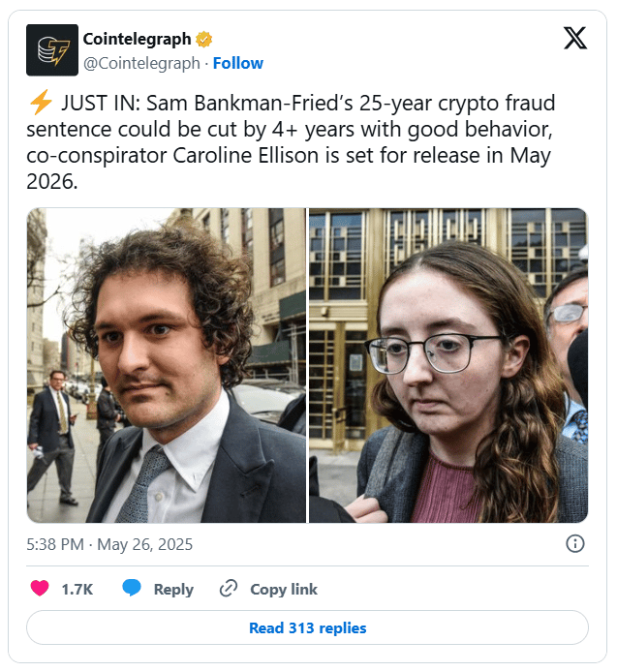Open the 5:38 PM May 26, 2025 timestamp
This screenshot has width=617, height=672.
tap(109, 545)
